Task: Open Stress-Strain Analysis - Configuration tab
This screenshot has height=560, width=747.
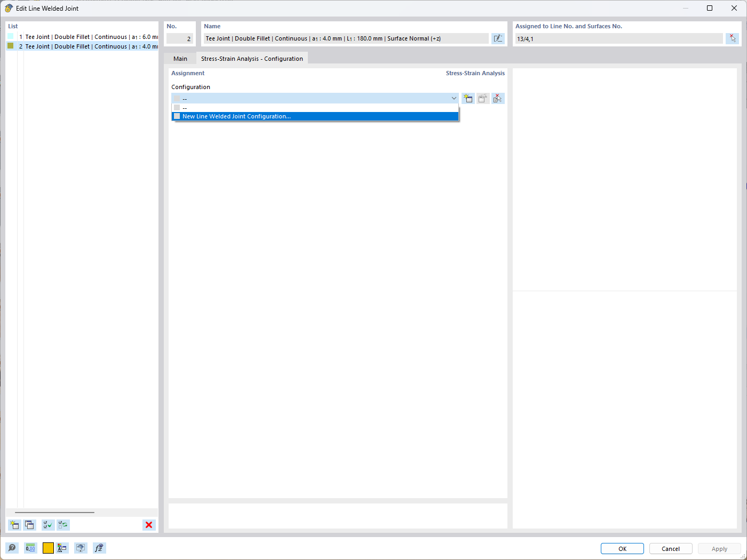Action: coord(252,59)
